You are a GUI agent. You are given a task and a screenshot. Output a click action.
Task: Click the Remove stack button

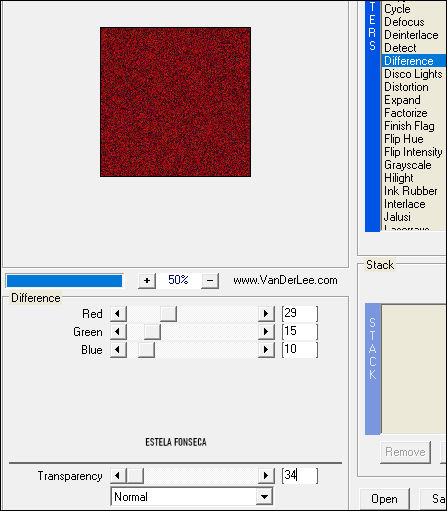(x=405, y=452)
